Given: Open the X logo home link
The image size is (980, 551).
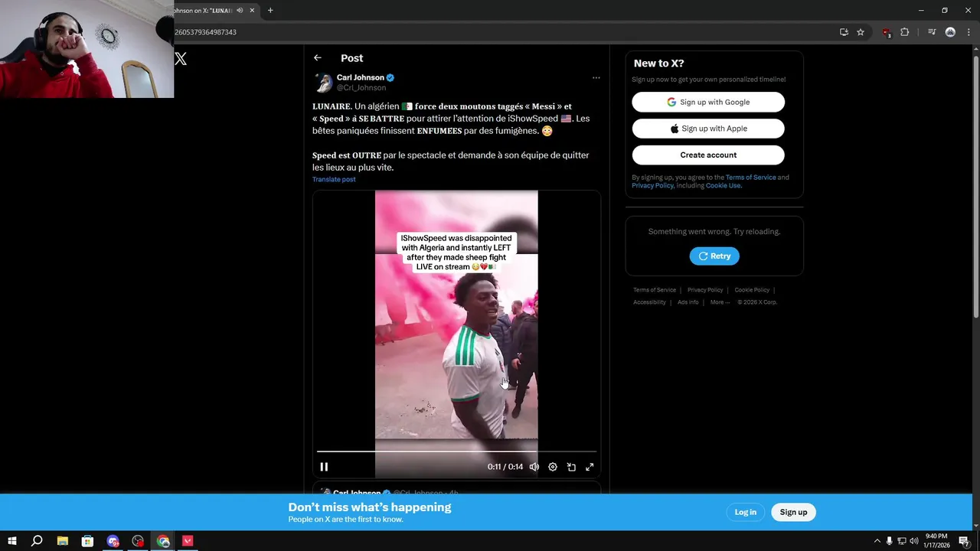Looking at the screenshot, I should (x=181, y=58).
